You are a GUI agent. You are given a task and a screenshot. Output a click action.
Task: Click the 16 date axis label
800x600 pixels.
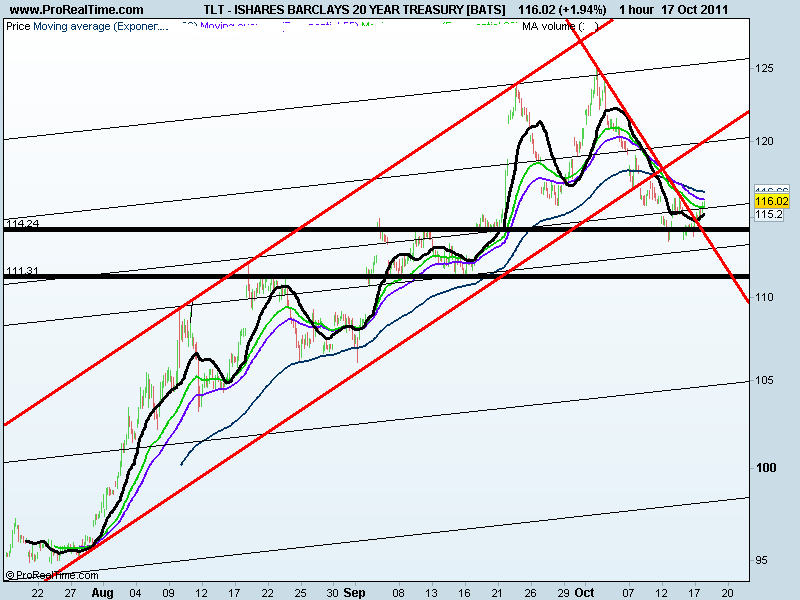(464, 592)
